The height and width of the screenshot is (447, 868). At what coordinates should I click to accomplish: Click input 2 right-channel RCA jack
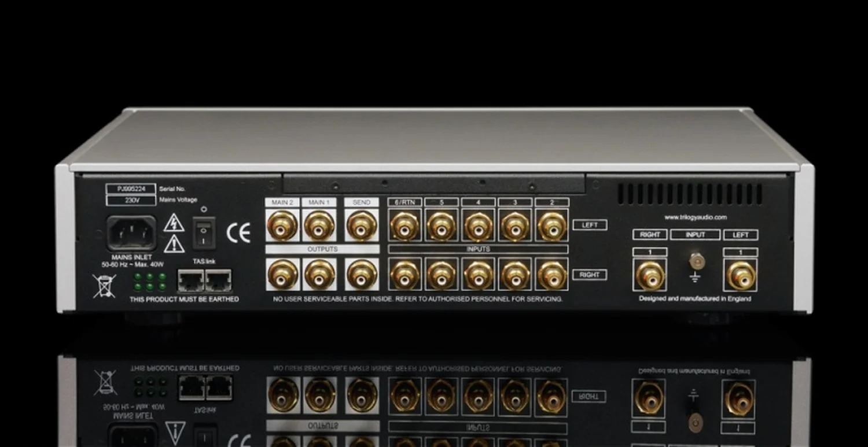(x=552, y=274)
